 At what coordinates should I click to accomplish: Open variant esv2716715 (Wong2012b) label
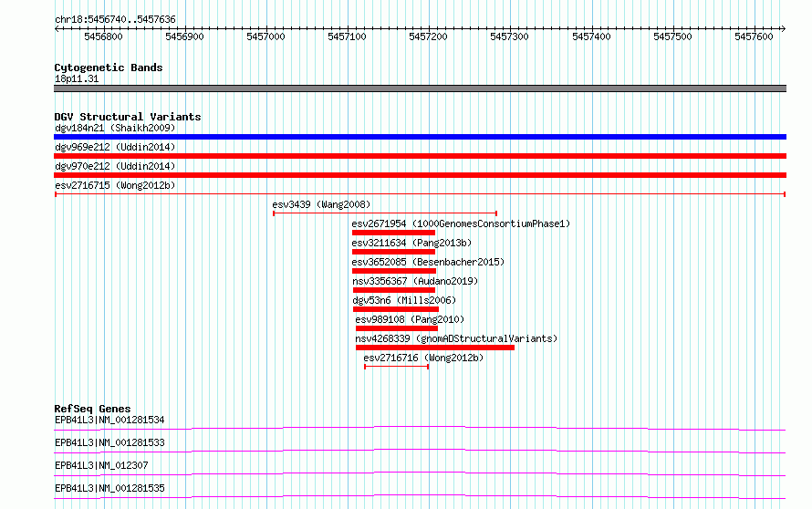coord(115,185)
